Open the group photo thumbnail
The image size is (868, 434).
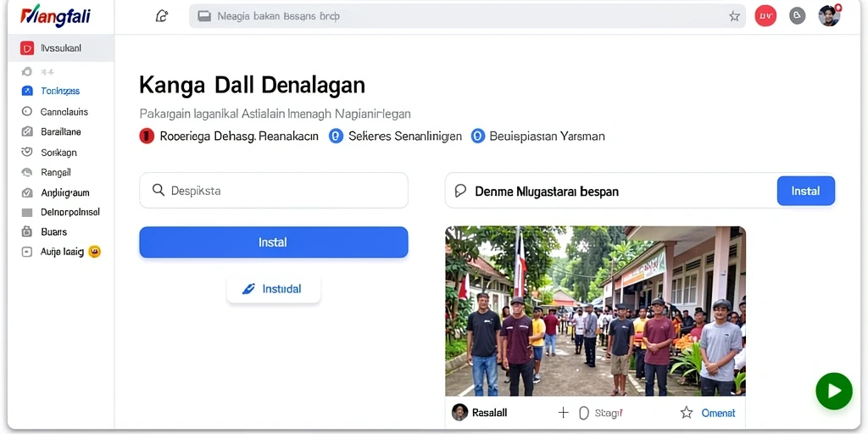click(x=595, y=311)
